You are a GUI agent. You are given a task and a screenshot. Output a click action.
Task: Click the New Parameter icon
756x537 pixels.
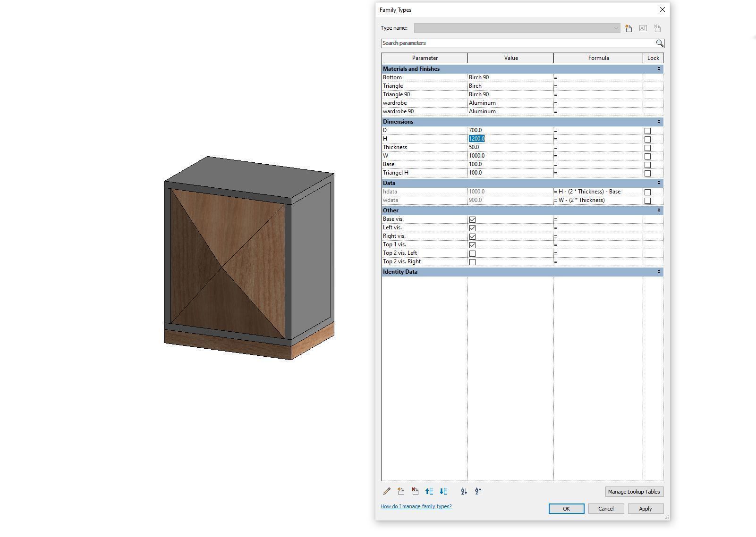click(x=401, y=491)
